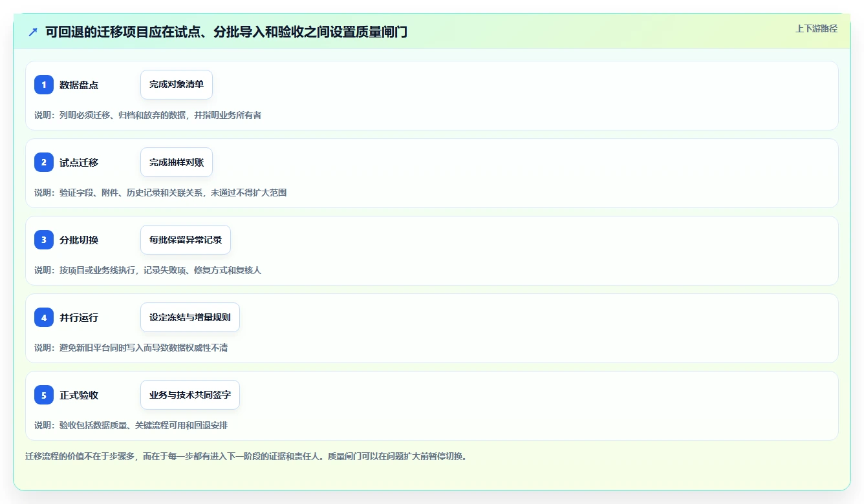Click the description starting 列明必须迁移
Image resolution: width=864 pixels, height=504 pixels.
pos(148,115)
